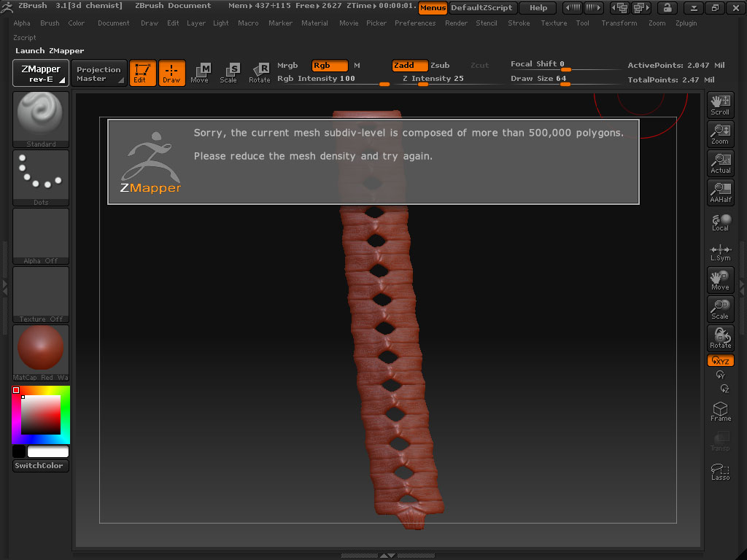Activate the top toolbar Move mode

pos(201,73)
